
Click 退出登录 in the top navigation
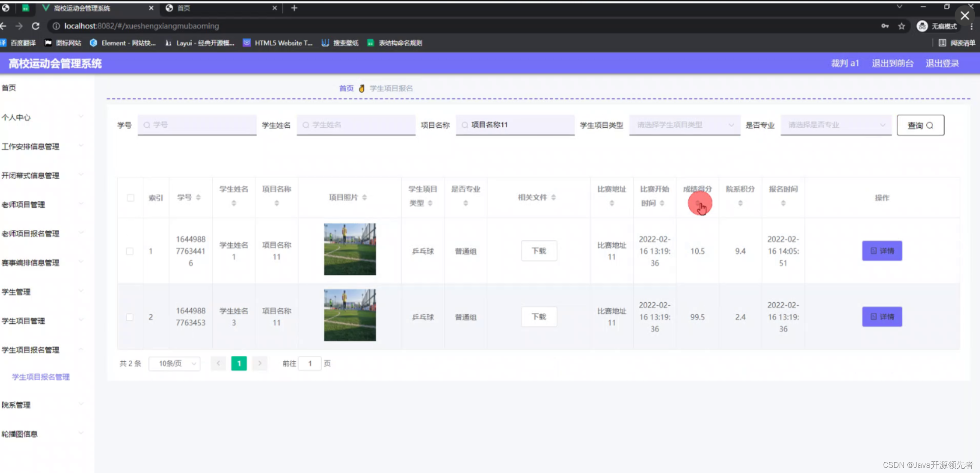[x=941, y=63]
